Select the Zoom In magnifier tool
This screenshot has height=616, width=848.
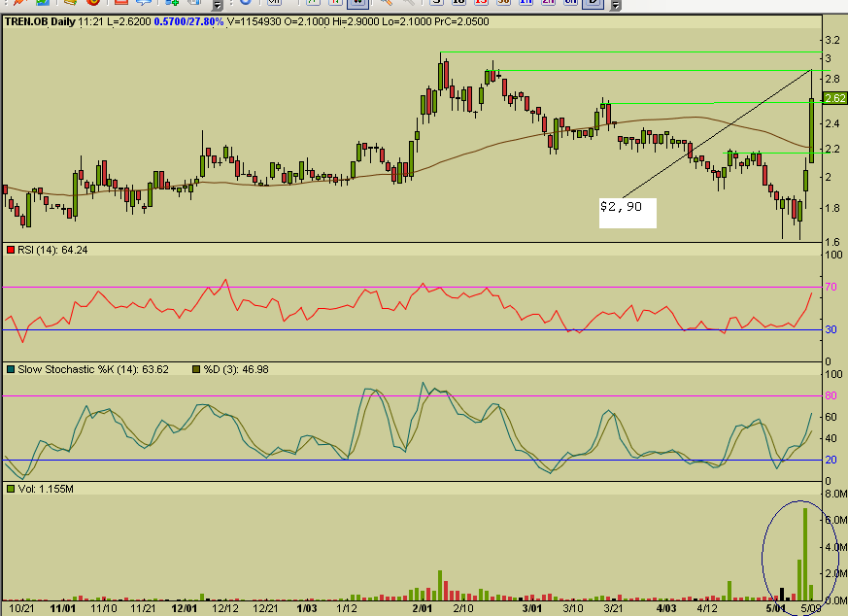[387, 5]
